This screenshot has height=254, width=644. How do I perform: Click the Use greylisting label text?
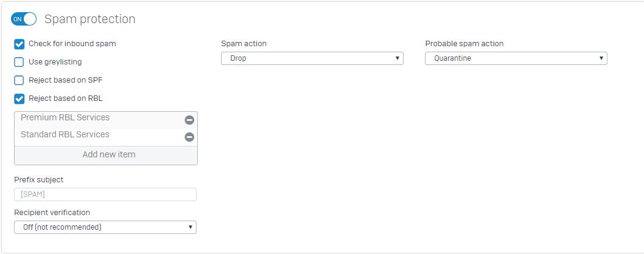click(55, 62)
